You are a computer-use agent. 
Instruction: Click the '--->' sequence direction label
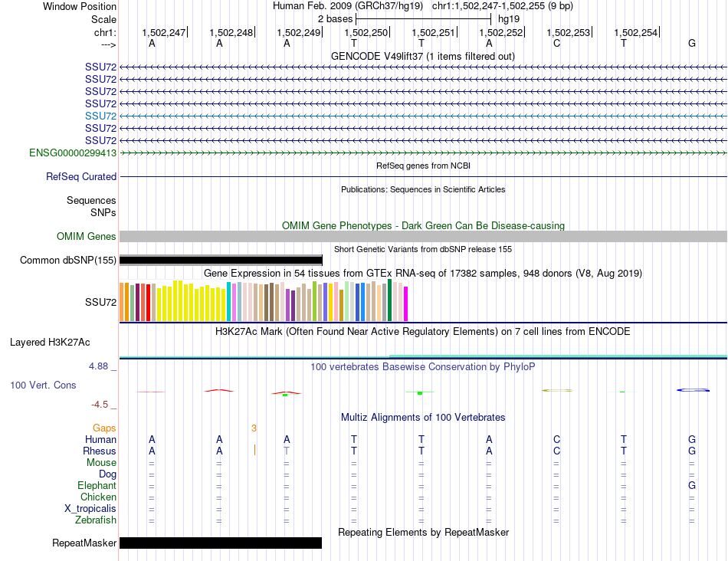click(109, 44)
